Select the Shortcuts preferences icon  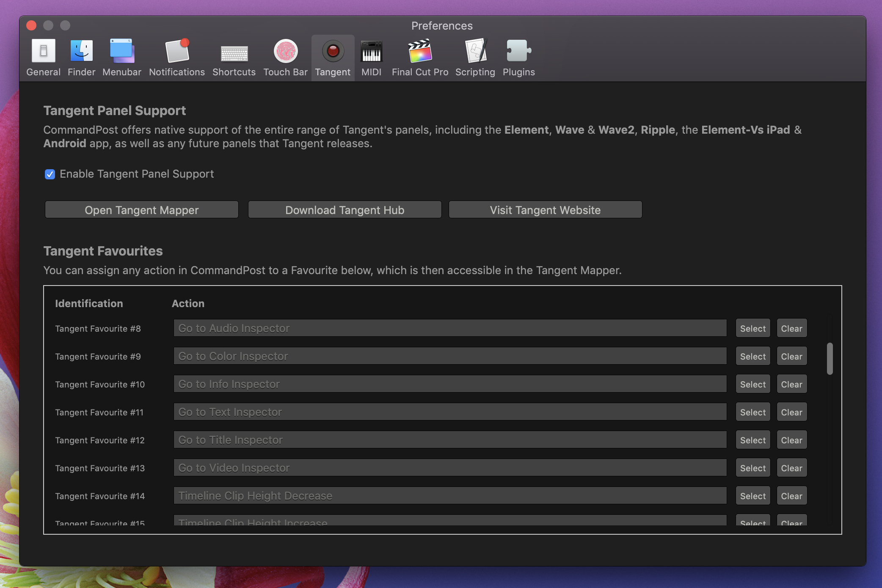pos(234,57)
